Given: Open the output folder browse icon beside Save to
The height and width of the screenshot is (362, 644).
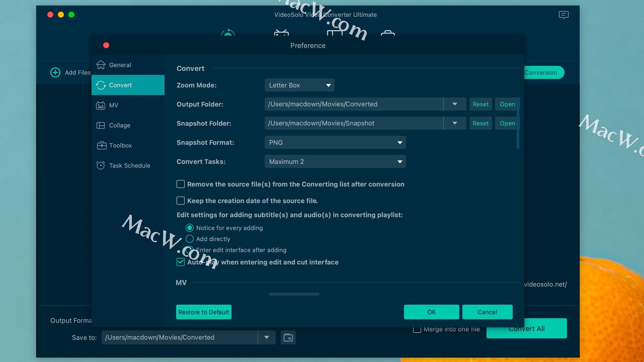Looking at the screenshot, I should [288, 338].
